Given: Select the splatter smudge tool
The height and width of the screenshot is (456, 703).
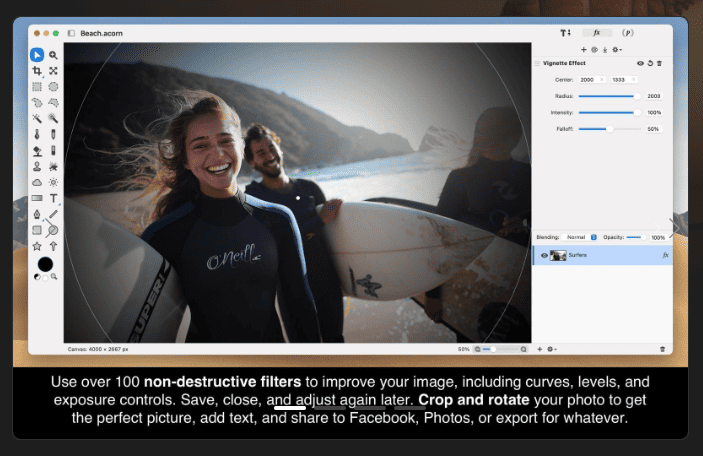Looking at the screenshot, I should pos(53,167).
